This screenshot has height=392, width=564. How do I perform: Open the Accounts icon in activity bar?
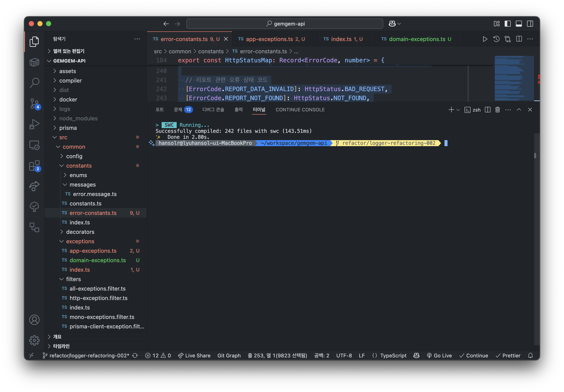[34, 320]
